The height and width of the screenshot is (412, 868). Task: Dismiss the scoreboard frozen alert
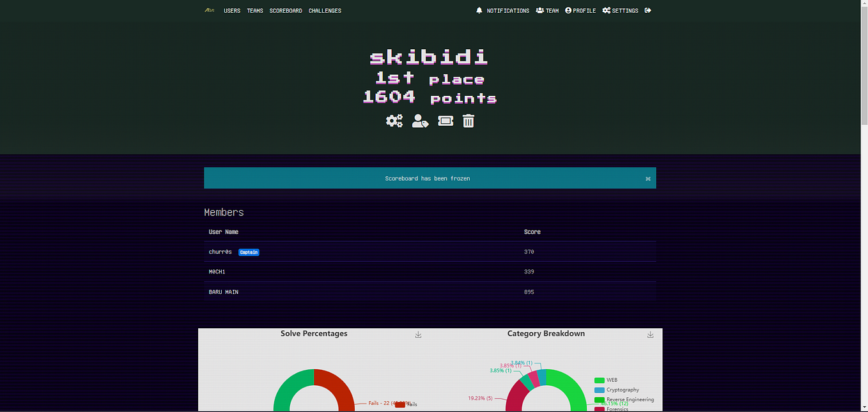pyautogui.click(x=647, y=178)
